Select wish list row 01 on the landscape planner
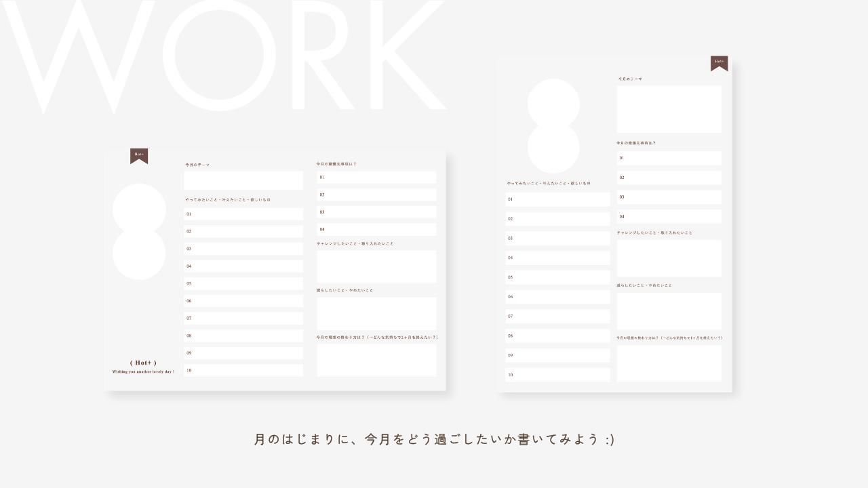This screenshot has width=868, height=488. [243, 214]
